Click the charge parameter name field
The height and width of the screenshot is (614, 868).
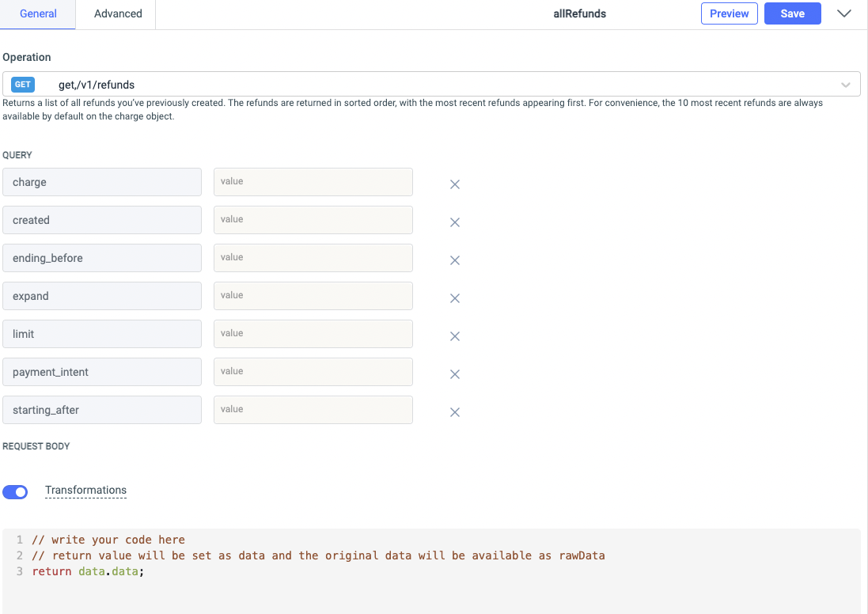[102, 182]
